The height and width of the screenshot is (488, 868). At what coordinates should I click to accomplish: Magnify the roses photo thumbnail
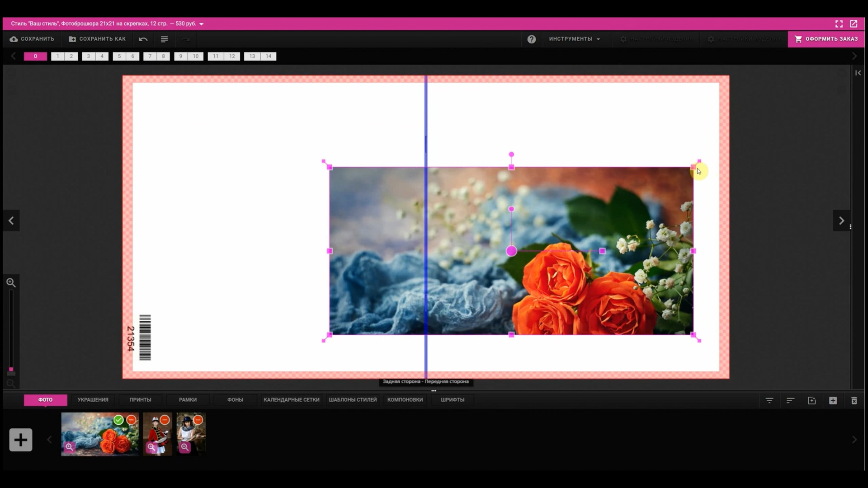pyautogui.click(x=69, y=447)
